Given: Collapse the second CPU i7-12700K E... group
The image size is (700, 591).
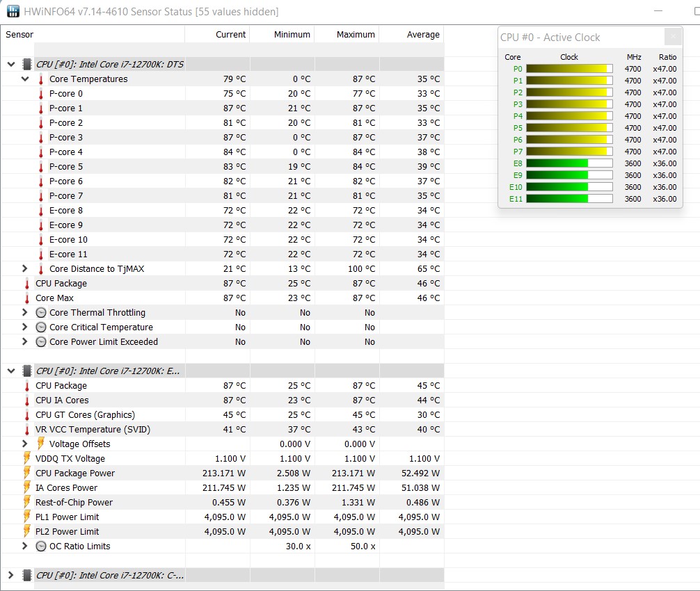Looking at the screenshot, I should tap(11, 371).
